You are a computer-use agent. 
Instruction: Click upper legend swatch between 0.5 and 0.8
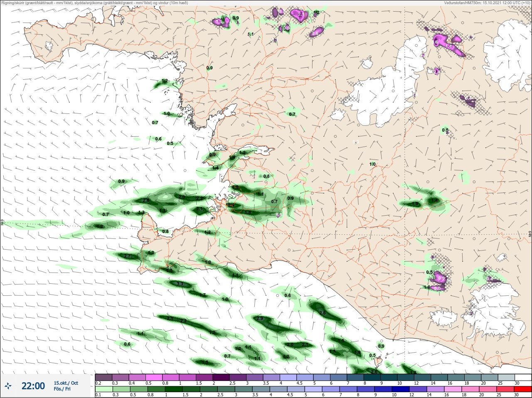pyautogui.click(x=154, y=378)
